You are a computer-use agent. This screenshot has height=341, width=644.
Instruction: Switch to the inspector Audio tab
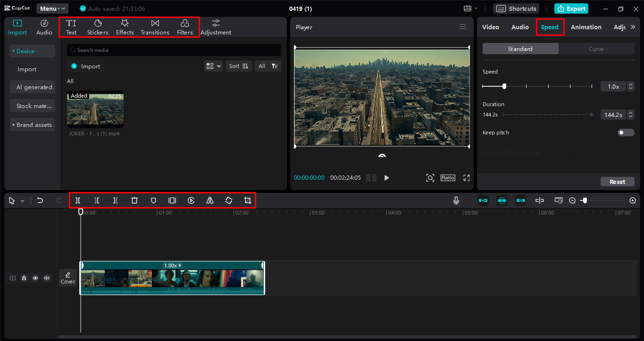point(520,27)
